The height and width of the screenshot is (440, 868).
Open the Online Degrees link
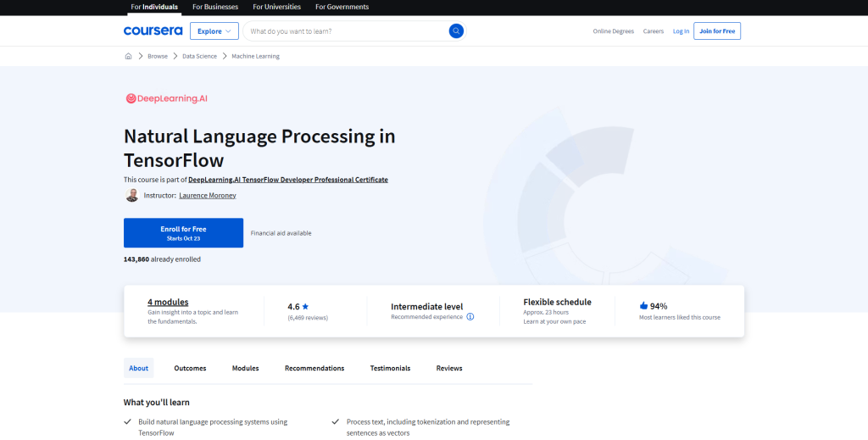tap(614, 31)
